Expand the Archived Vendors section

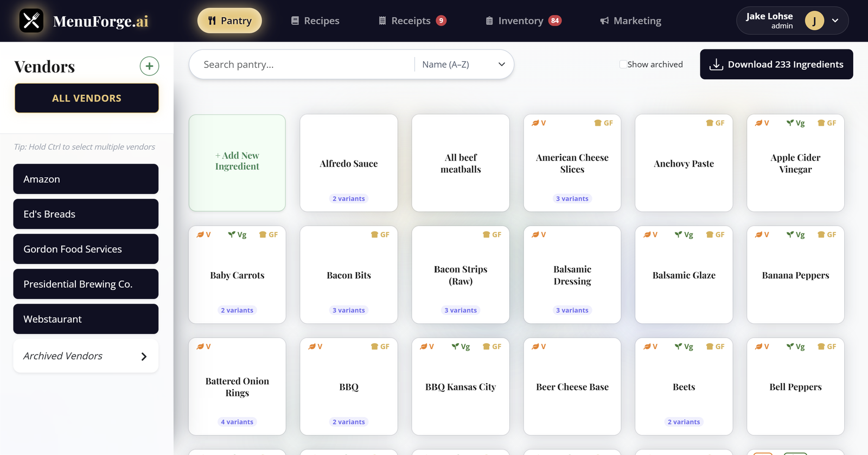86,356
